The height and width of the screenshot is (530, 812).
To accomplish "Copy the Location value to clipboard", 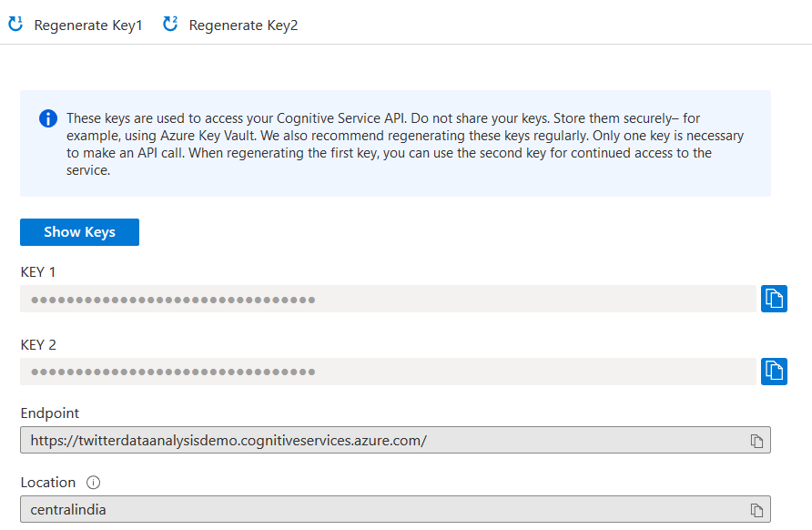I will click(756, 510).
